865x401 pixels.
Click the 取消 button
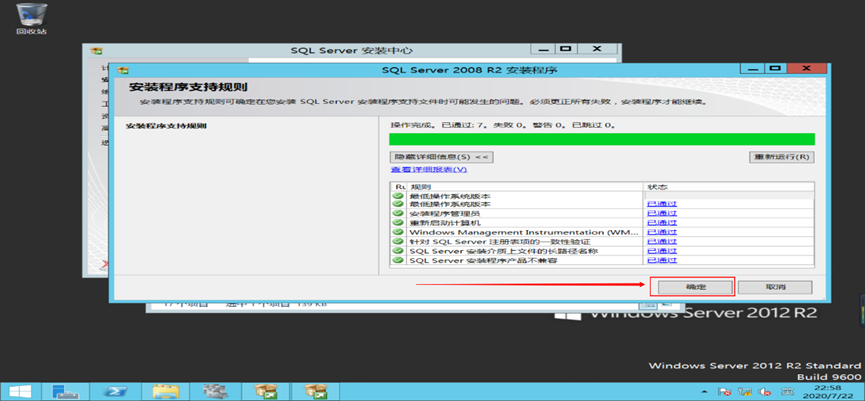point(775,287)
